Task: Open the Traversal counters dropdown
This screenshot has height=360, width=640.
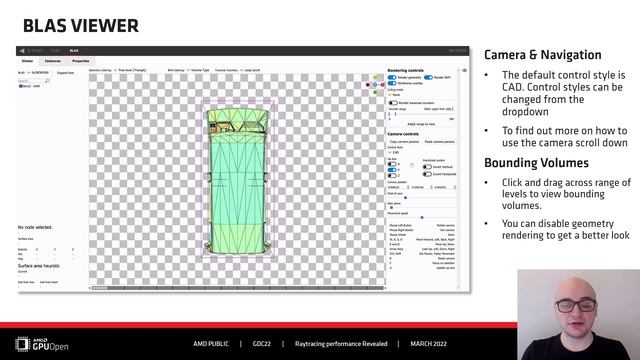Action: pos(251,70)
